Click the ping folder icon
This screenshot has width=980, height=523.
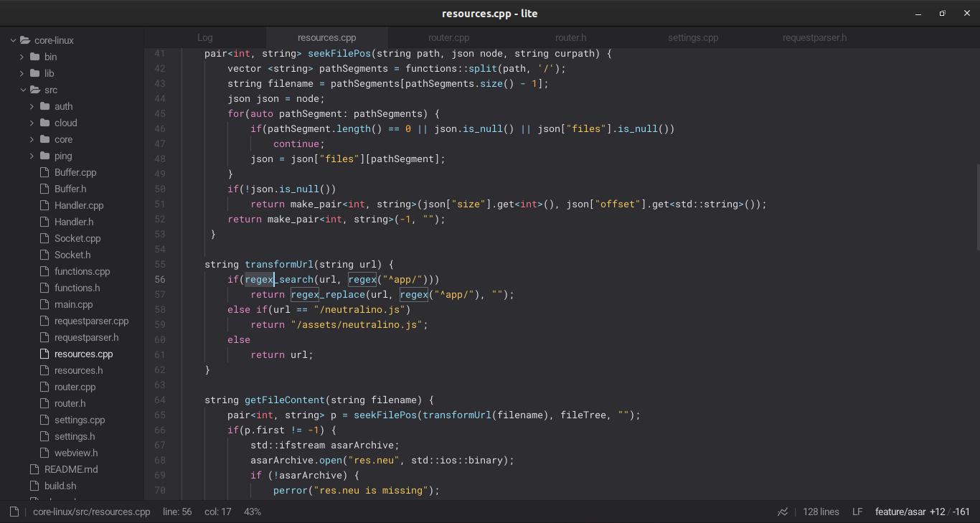coord(44,156)
